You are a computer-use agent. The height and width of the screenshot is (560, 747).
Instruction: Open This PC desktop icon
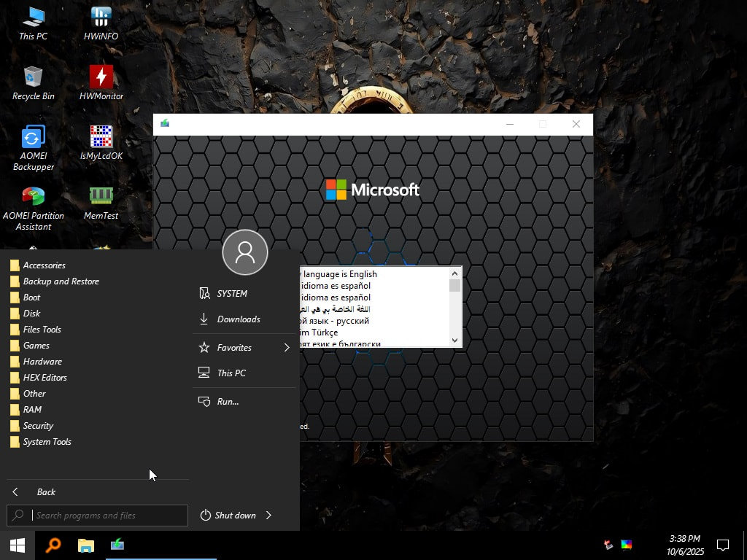coord(32,18)
